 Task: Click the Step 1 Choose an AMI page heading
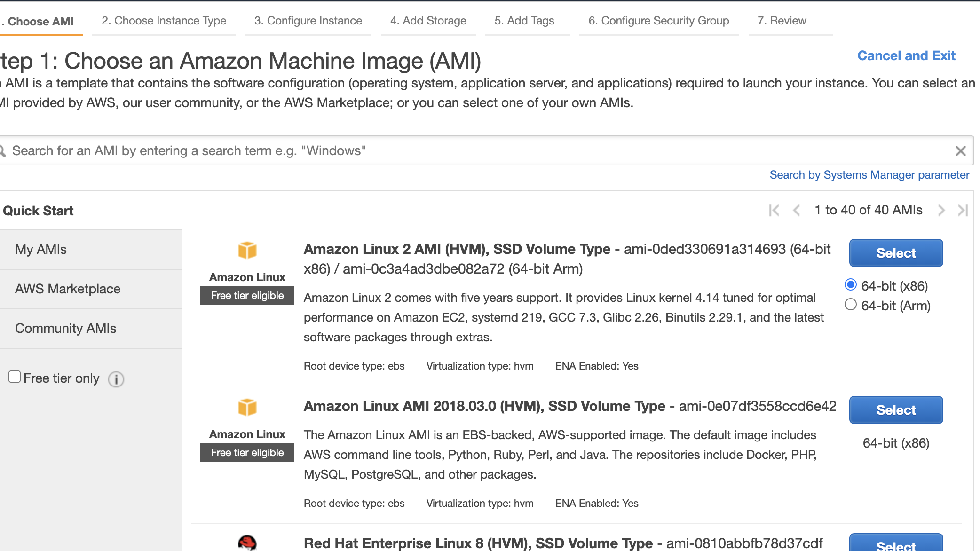coord(241,61)
